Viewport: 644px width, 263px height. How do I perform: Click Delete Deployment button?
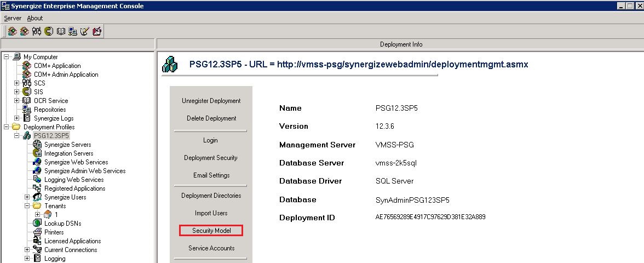coord(211,118)
